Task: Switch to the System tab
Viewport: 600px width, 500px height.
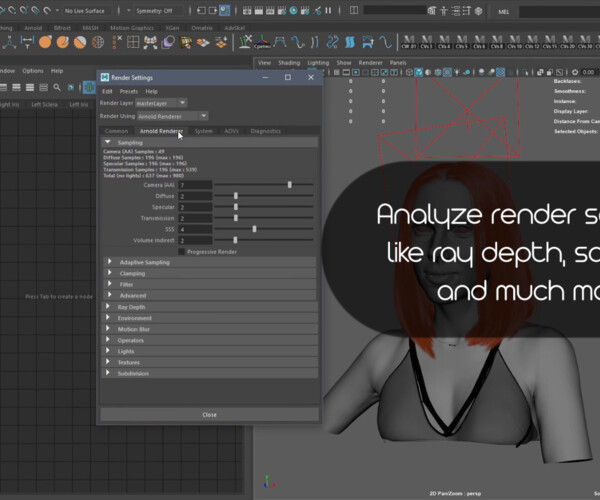Action: [204, 131]
